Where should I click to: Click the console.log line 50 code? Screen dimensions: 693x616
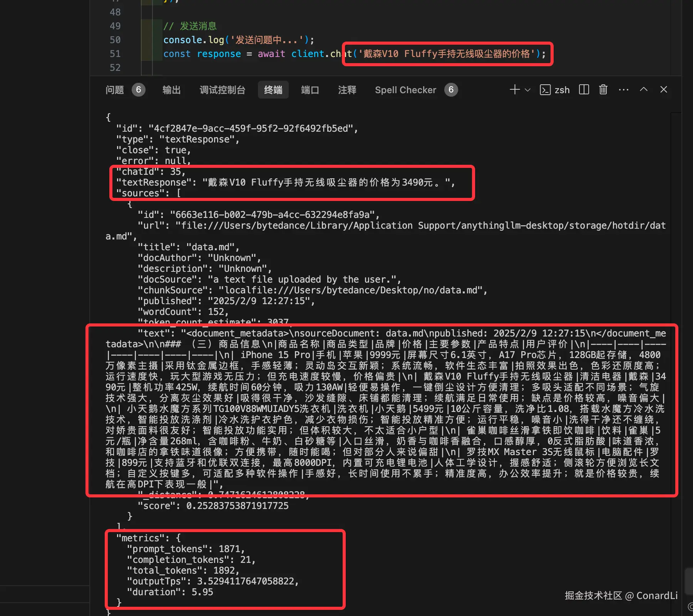pos(239,40)
